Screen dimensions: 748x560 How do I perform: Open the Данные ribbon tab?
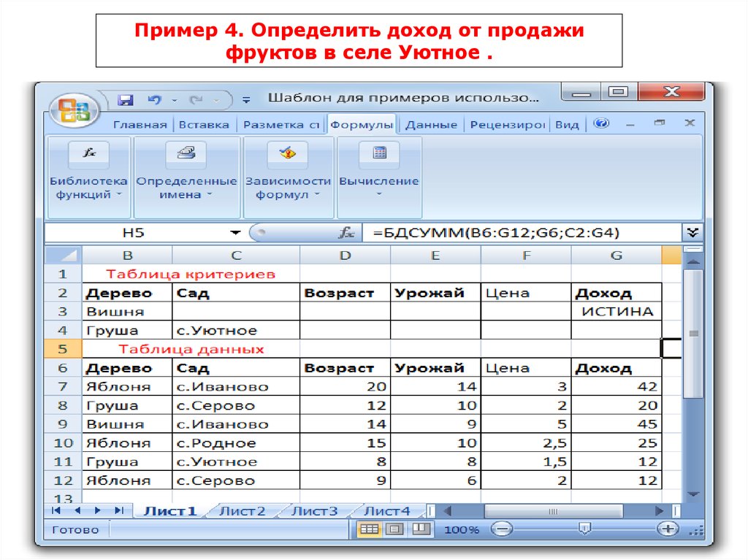click(x=431, y=125)
